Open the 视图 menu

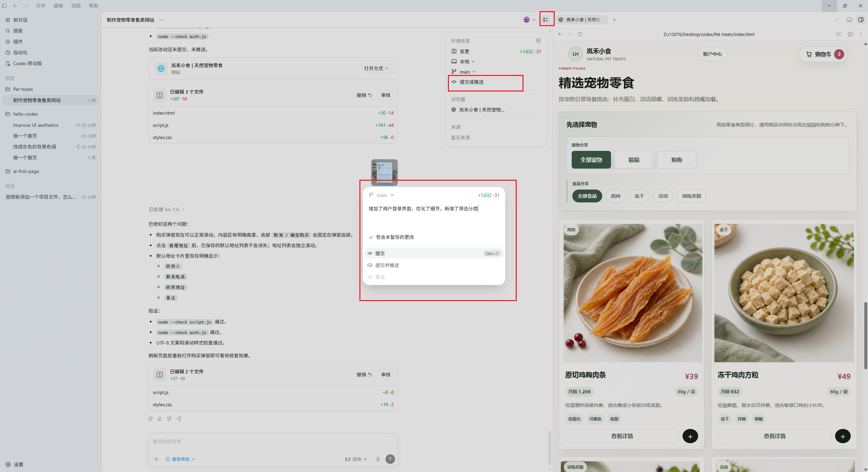coord(76,6)
